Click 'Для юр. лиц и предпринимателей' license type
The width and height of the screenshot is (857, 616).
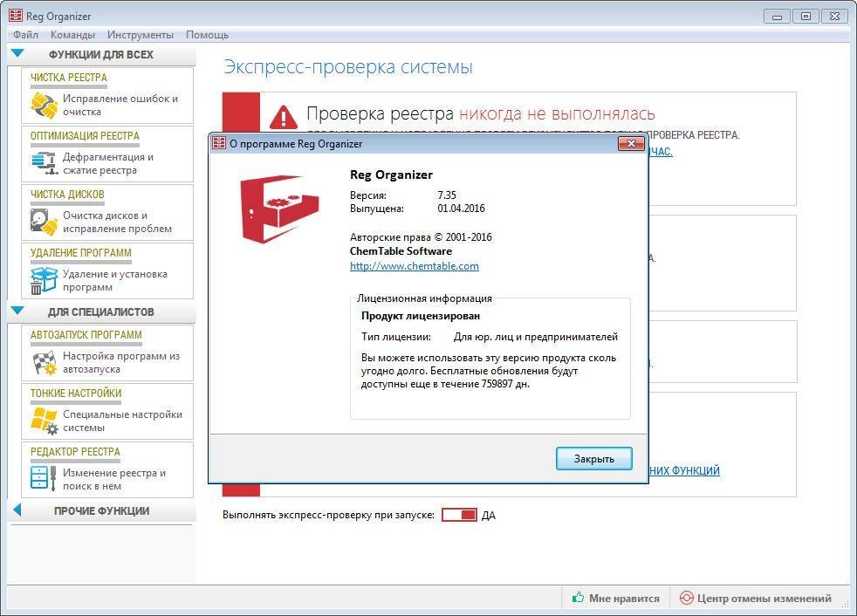[536, 337]
